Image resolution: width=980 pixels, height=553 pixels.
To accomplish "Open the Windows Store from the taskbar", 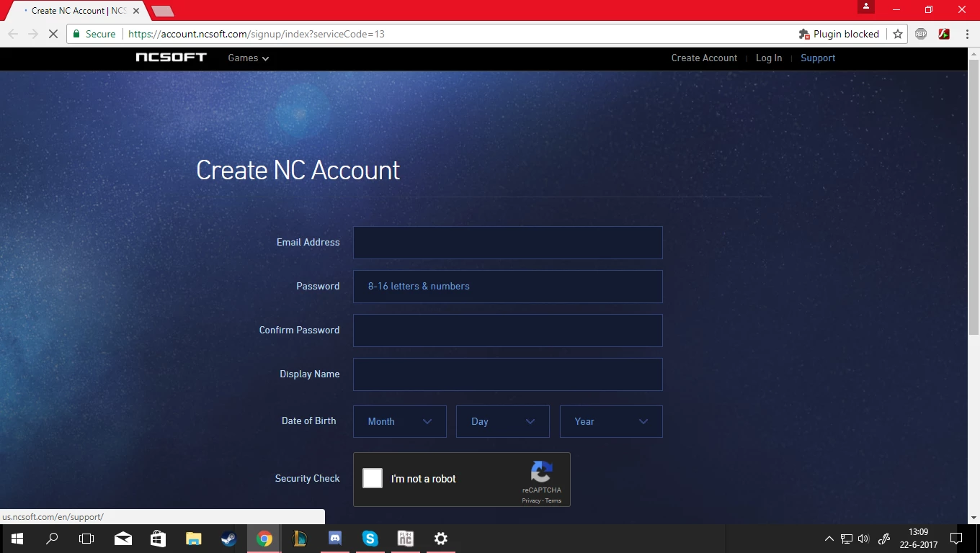I will tap(159, 539).
